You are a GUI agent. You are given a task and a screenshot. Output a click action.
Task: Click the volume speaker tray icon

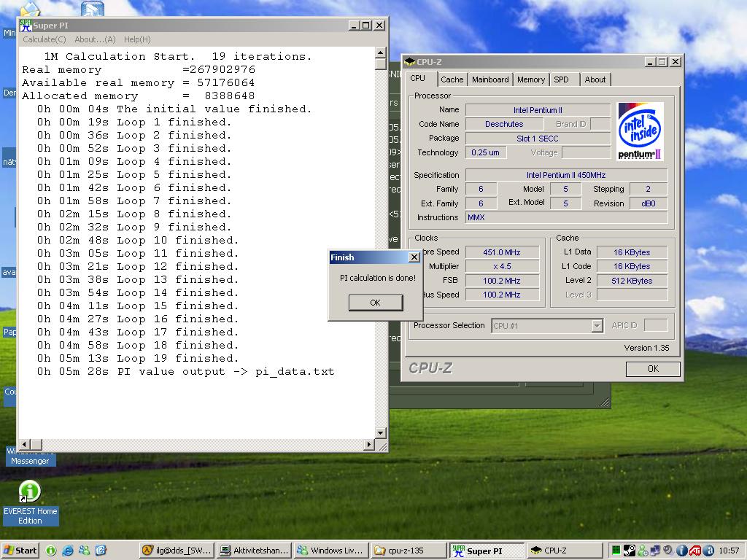(x=668, y=550)
